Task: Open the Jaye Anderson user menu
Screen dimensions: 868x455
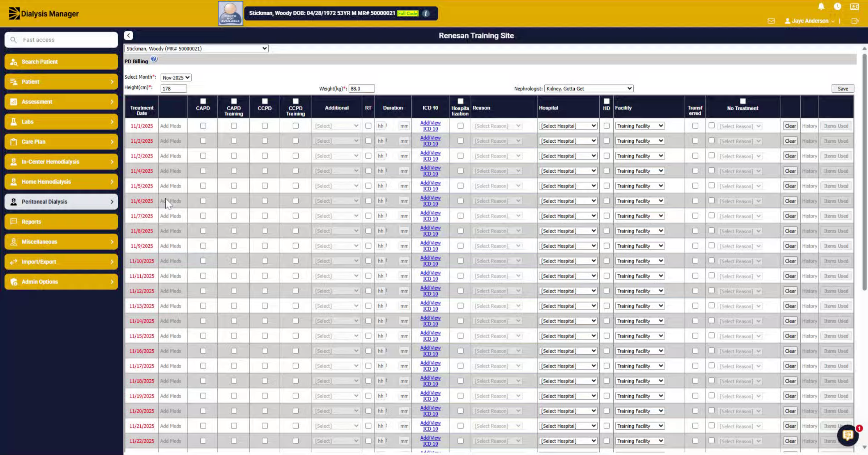Action: click(809, 21)
